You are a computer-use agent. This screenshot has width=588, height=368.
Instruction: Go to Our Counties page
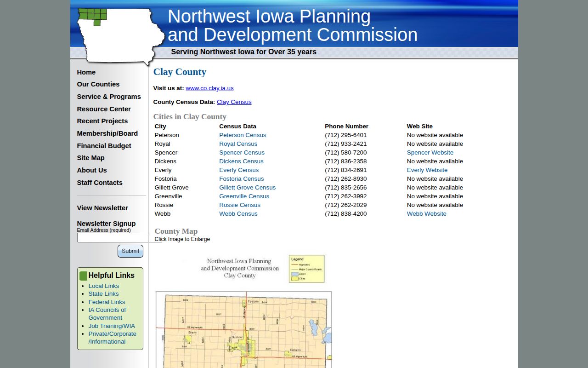coord(98,84)
